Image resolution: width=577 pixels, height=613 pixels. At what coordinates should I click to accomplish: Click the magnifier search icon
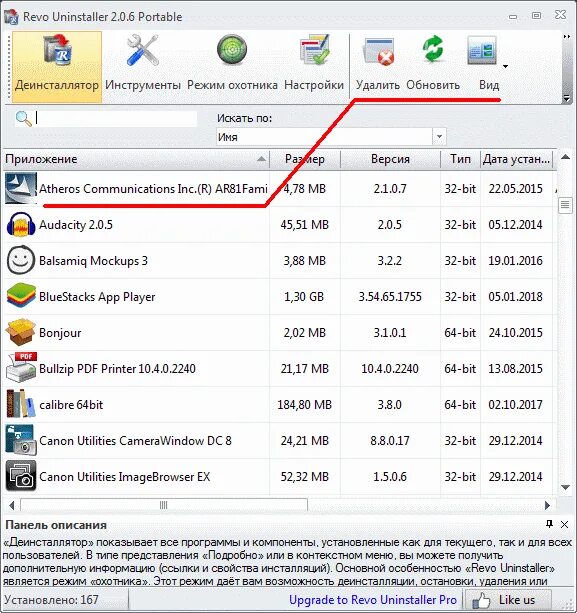point(23,118)
